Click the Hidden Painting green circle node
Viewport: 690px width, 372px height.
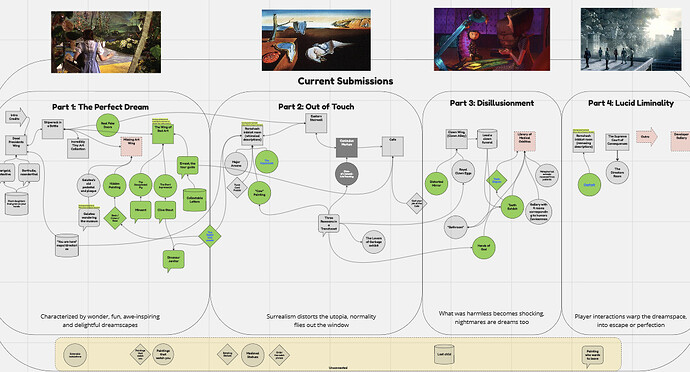(114, 185)
